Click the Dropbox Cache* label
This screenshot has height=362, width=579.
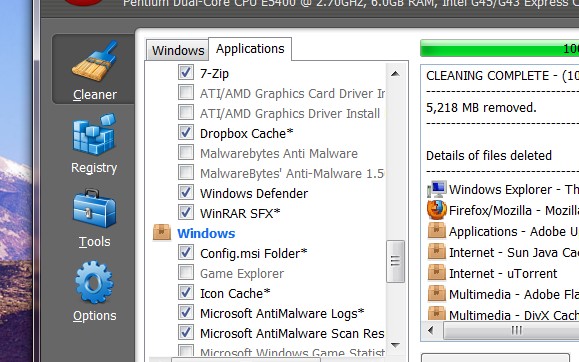pos(246,133)
